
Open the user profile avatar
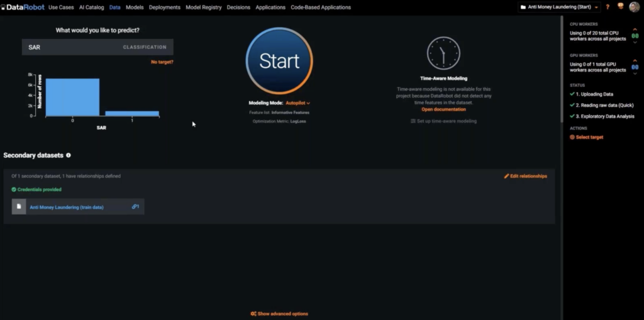coord(635,6)
